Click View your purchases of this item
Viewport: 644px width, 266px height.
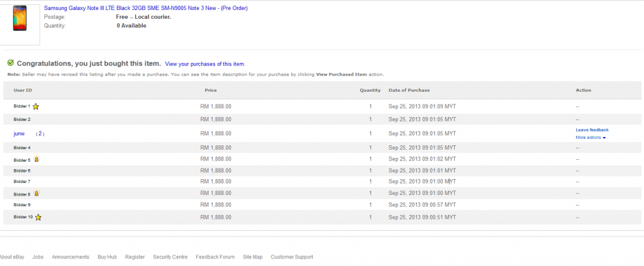(x=205, y=64)
